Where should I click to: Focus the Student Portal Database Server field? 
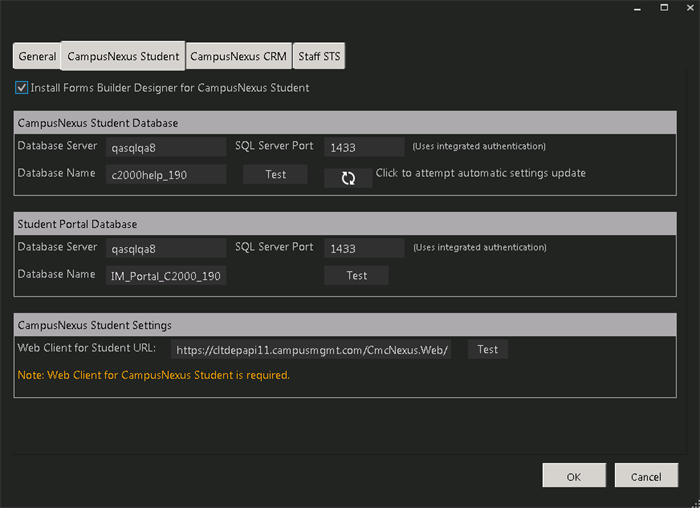(x=166, y=248)
